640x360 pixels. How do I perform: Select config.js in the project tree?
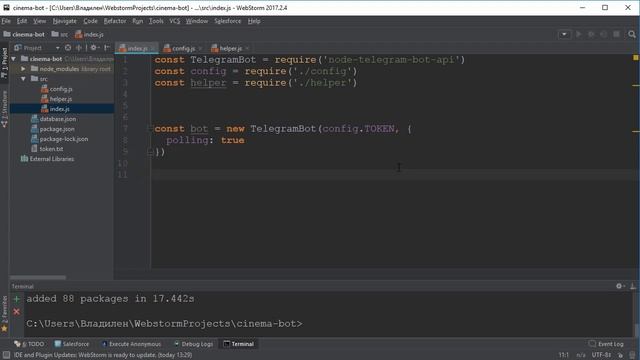pos(57,89)
